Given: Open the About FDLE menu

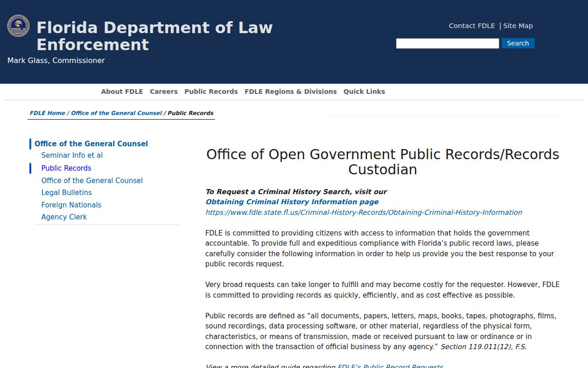Looking at the screenshot, I should [x=122, y=92].
